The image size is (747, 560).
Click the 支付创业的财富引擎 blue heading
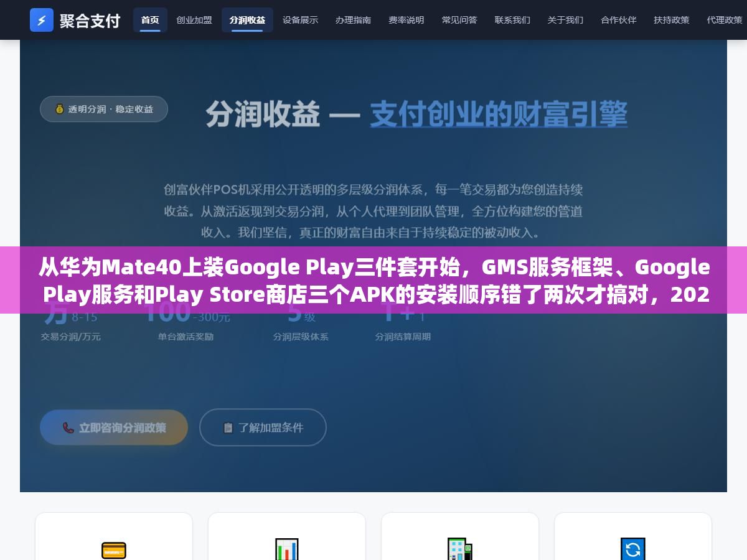[499, 114]
